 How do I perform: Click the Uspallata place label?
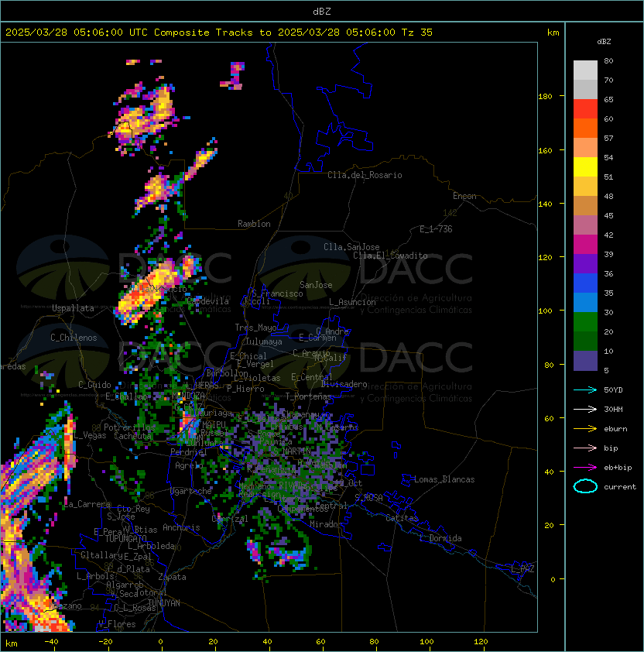73,308
